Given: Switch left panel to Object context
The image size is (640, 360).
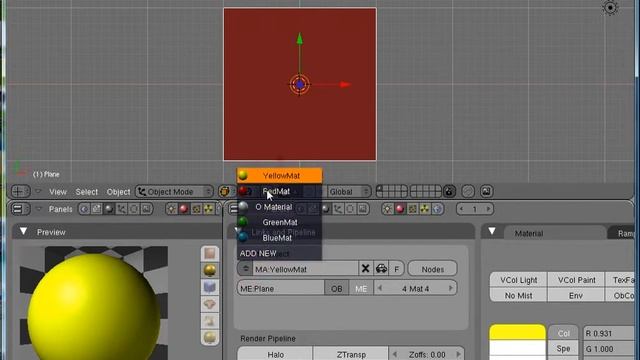Looking at the screenshot, I should [121, 209].
